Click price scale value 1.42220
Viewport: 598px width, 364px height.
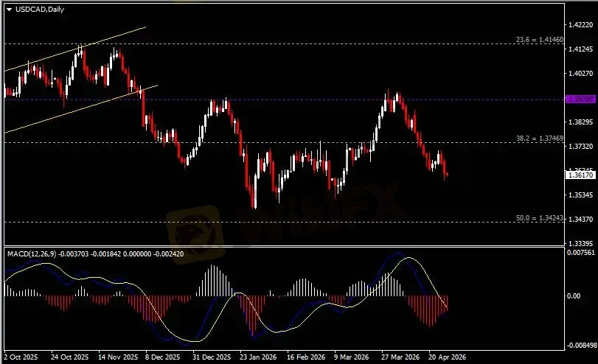[x=580, y=25]
